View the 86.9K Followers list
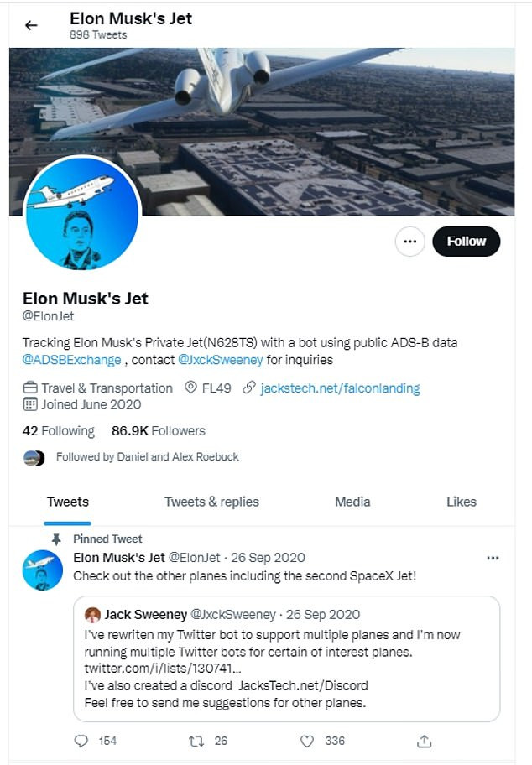This screenshot has height=765, width=532. point(158,430)
